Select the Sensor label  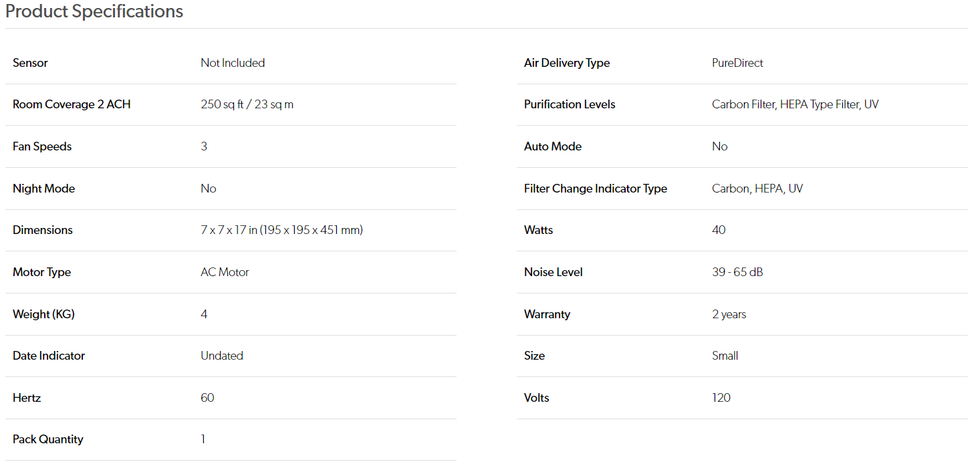(30, 63)
